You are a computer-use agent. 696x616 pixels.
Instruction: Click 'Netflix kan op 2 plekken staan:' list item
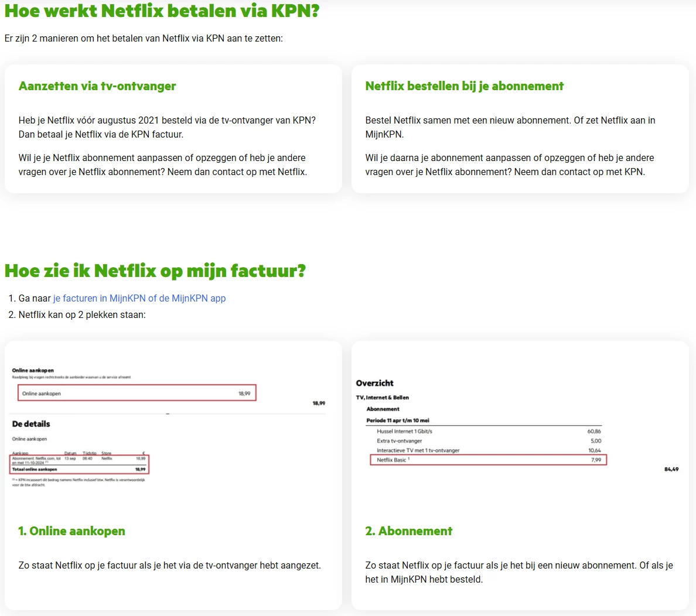coord(82,314)
